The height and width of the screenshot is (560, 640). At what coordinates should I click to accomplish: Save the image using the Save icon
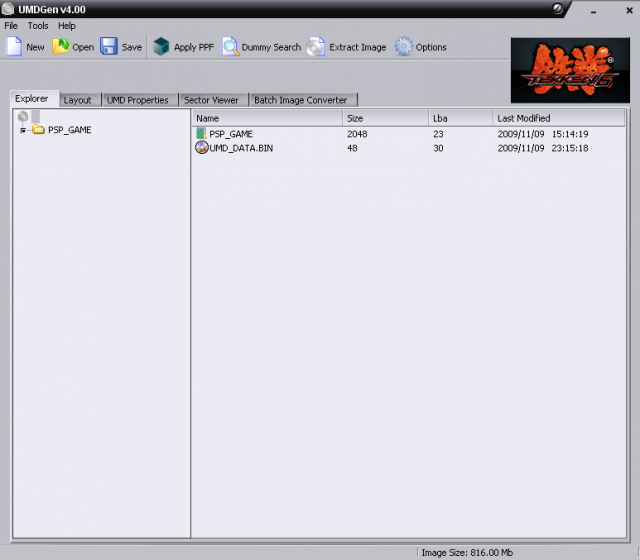tap(109, 47)
